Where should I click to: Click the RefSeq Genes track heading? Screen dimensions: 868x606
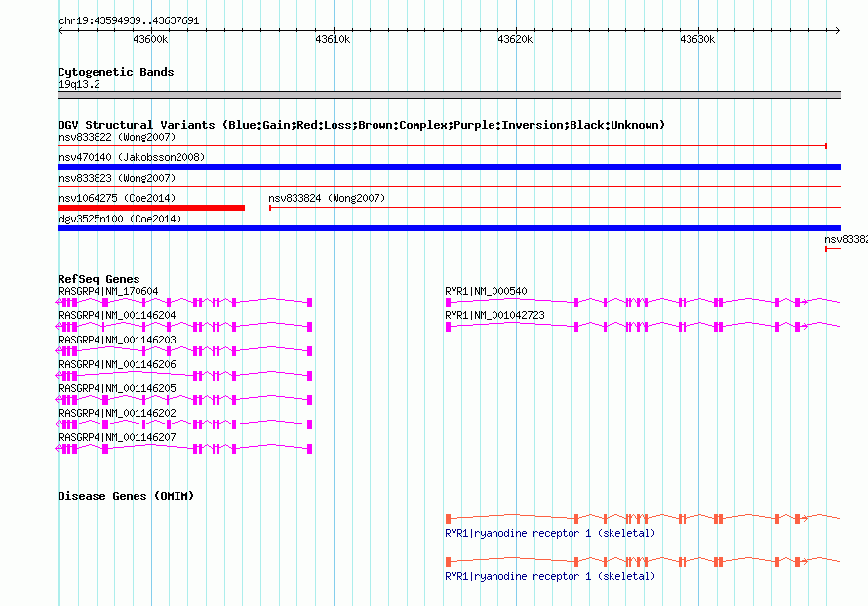pos(99,279)
